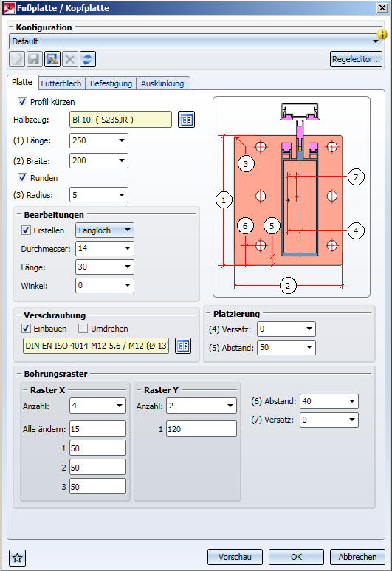Image resolution: width=392 pixels, height=571 pixels.
Task: Click the Regeleditor... button
Action: click(x=357, y=59)
